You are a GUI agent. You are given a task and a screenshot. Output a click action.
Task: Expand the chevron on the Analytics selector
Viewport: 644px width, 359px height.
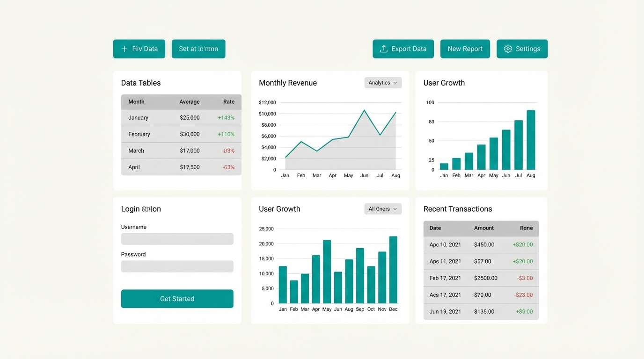[x=395, y=82]
